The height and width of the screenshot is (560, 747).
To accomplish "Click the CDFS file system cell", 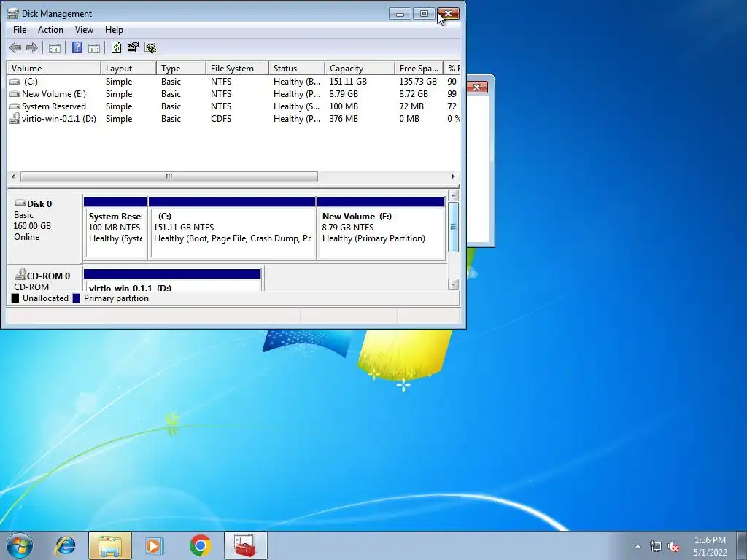I will coord(221,119).
